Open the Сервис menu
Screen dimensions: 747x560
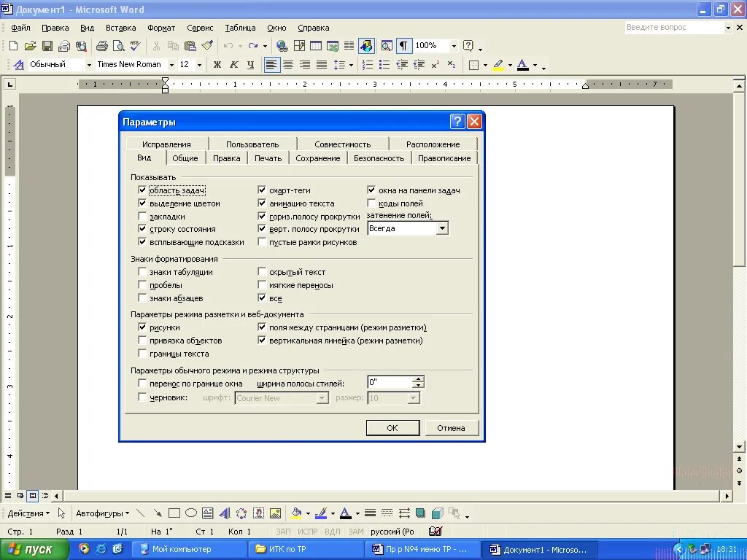click(200, 28)
